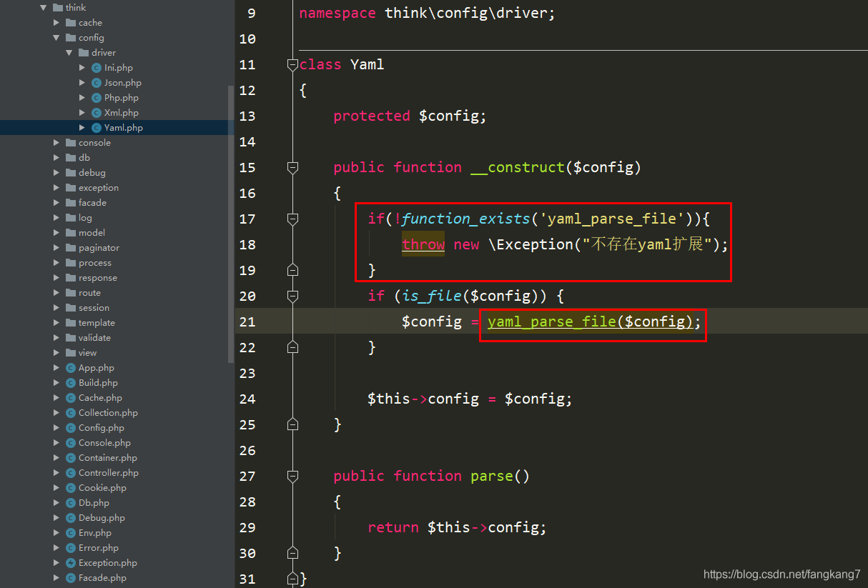Click the Exception.php class icon

[x=71, y=563]
